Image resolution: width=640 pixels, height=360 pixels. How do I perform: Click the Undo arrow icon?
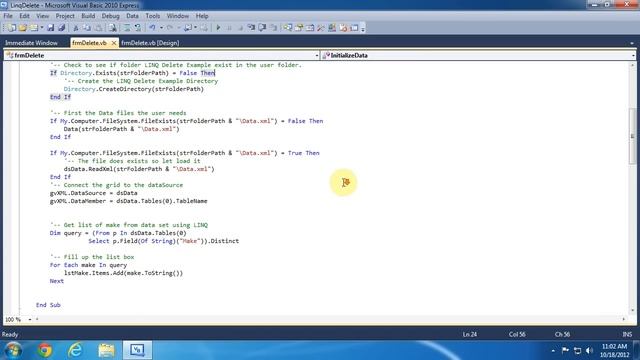(x=152, y=28)
